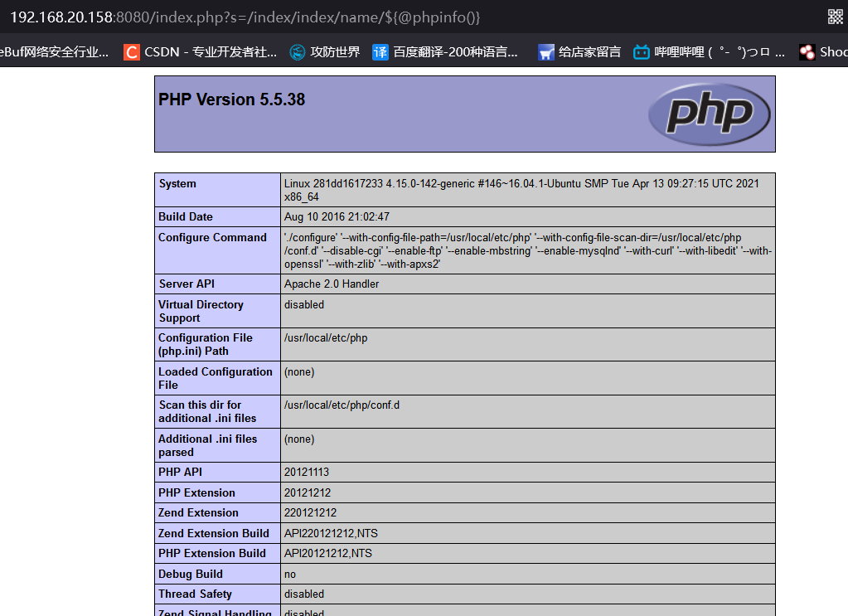Screen dimensions: 848x616
Task: Click the URL address bar text
Action: (x=245, y=17)
